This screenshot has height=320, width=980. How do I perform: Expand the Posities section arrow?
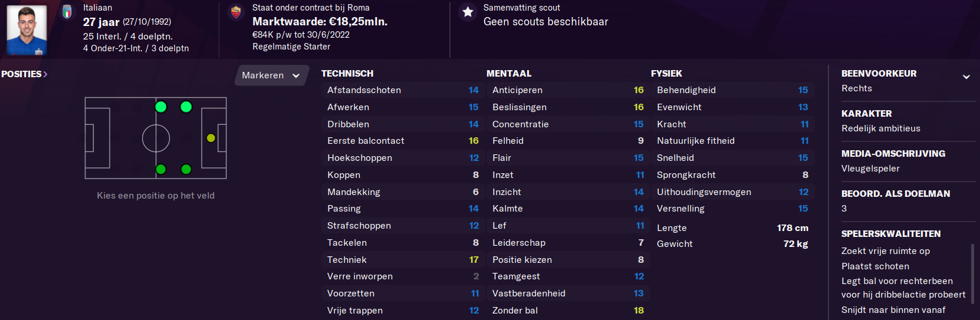coord(45,74)
